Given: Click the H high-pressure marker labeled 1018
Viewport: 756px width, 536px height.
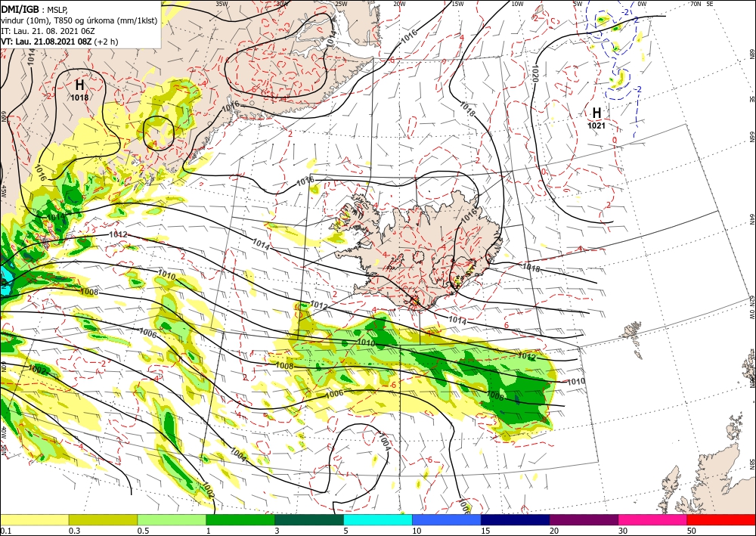Looking at the screenshot, I should (x=79, y=90).
